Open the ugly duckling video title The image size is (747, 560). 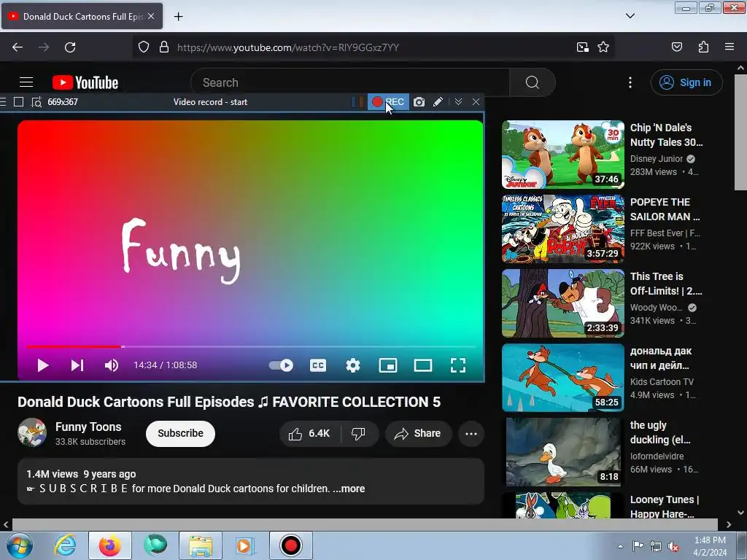click(x=660, y=432)
